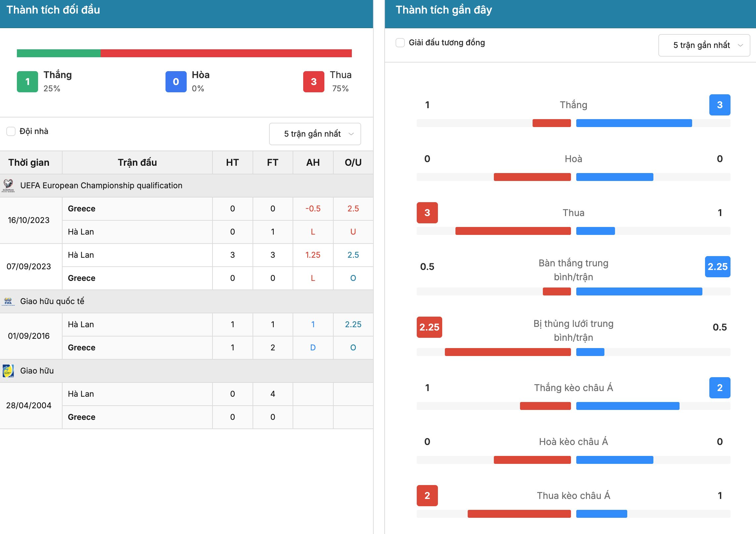The width and height of the screenshot is (756, 534).
Task: Click the Bị thủng lưới trung bình/trận label
Action: tap(573, 331)
